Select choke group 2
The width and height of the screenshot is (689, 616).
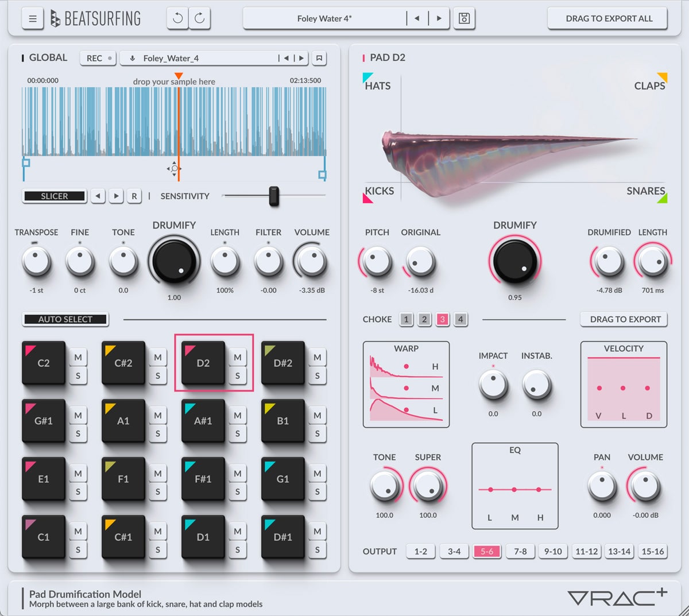[x=424, y=319]
